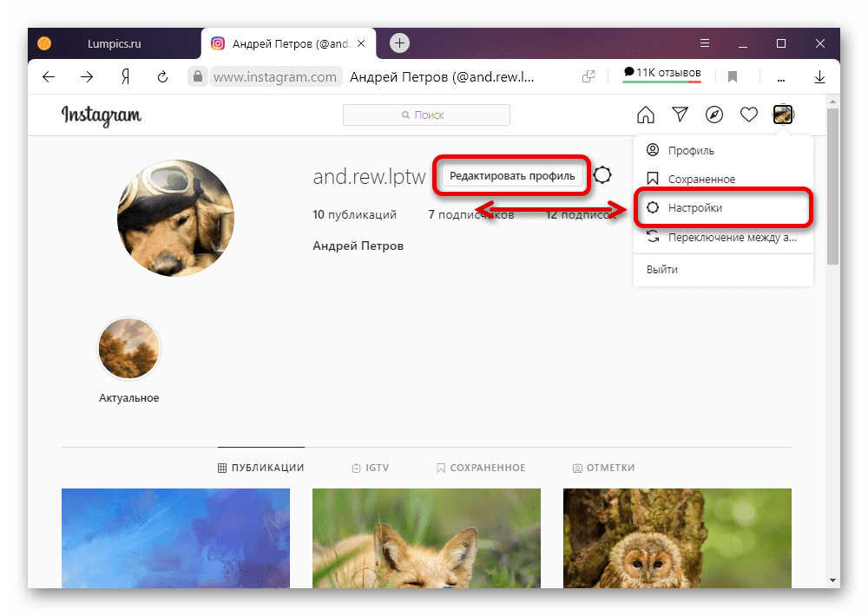Open browser downloads arrow icon
This screenshot has height=616, width=868.
point(819,77)
